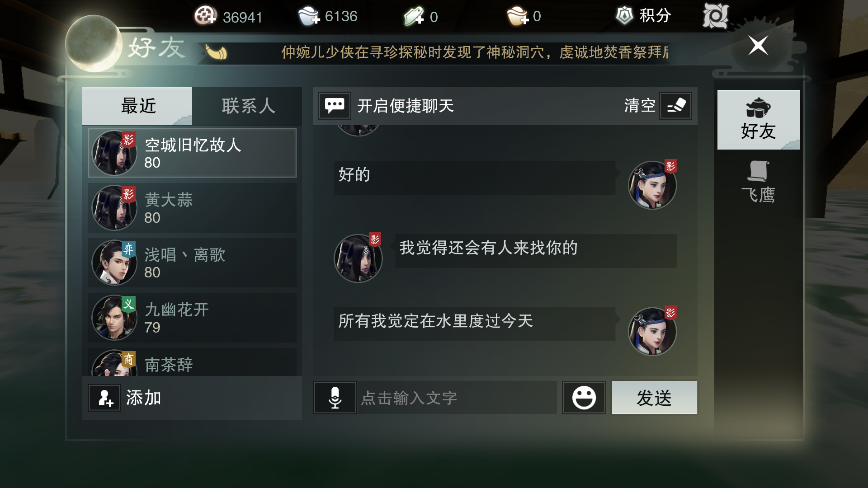Select friend 浅唱、离歌 in list
868x488 pixels.
[192, 263]
